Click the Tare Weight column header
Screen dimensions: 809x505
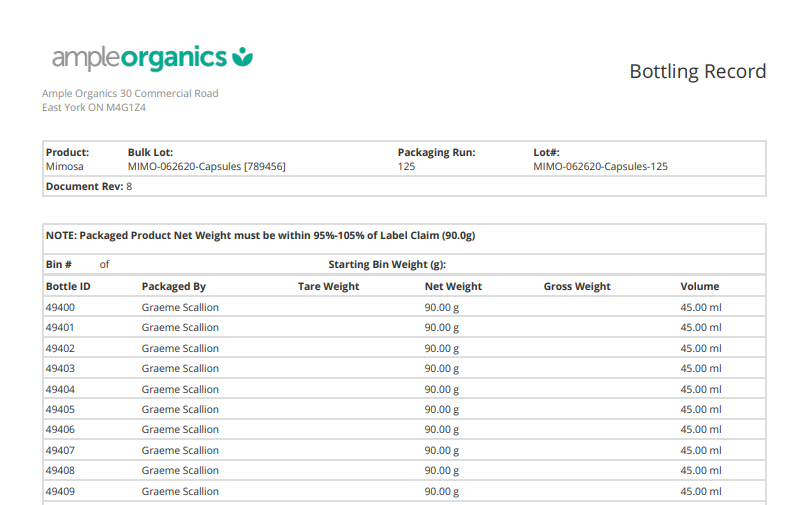coord(328,286)
